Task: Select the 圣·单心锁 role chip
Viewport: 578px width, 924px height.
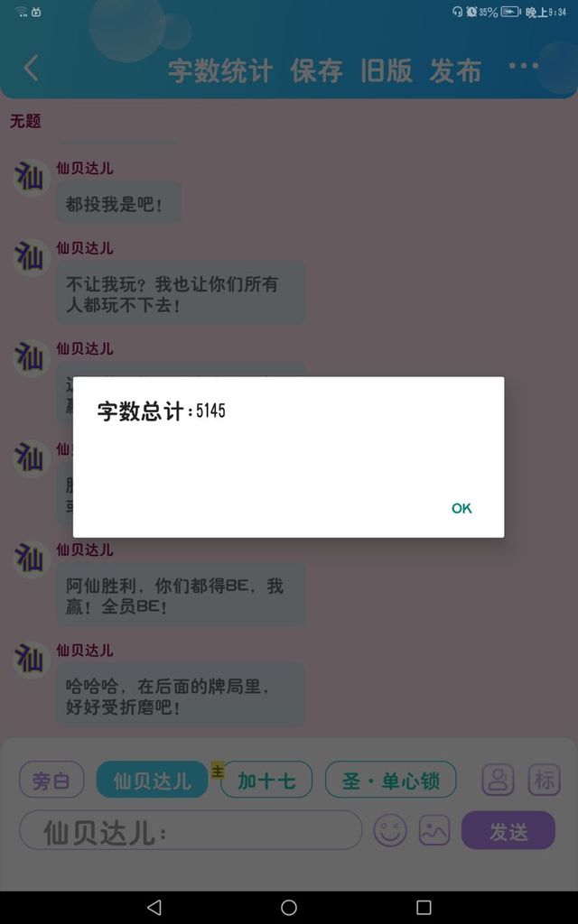Action: coord(391,781)
